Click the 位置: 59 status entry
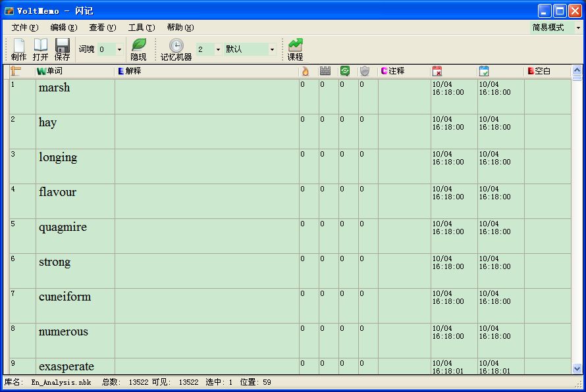Image resolution: width=586 pixels, height=392 pixels. (255, 382)
